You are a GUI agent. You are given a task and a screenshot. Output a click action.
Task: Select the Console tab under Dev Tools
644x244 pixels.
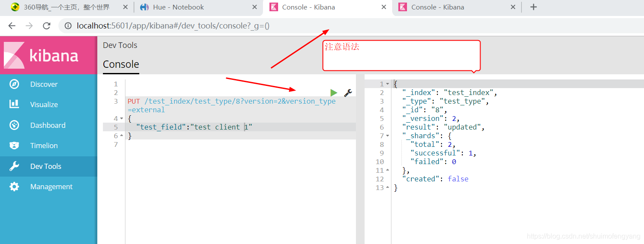point(121,64)
